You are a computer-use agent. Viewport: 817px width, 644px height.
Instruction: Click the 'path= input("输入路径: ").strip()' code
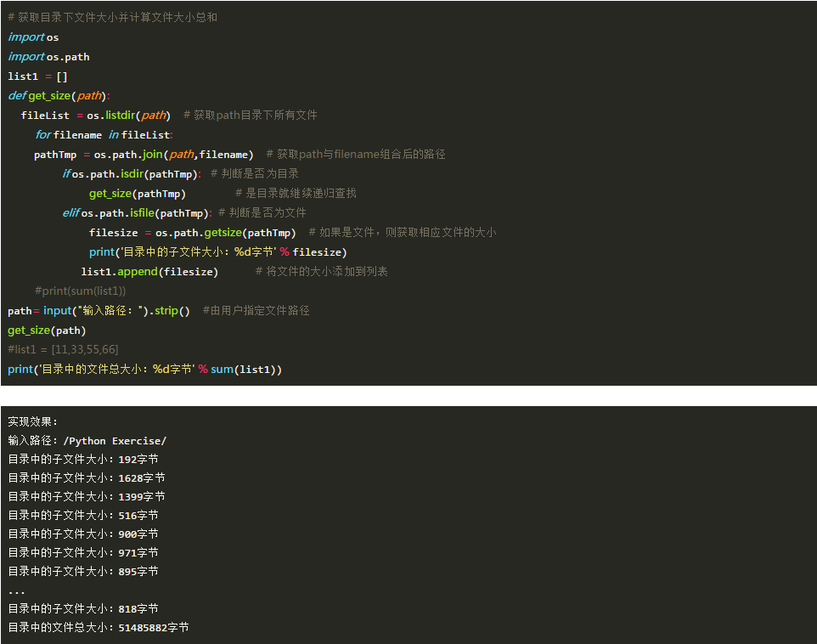tap(99, 311)
